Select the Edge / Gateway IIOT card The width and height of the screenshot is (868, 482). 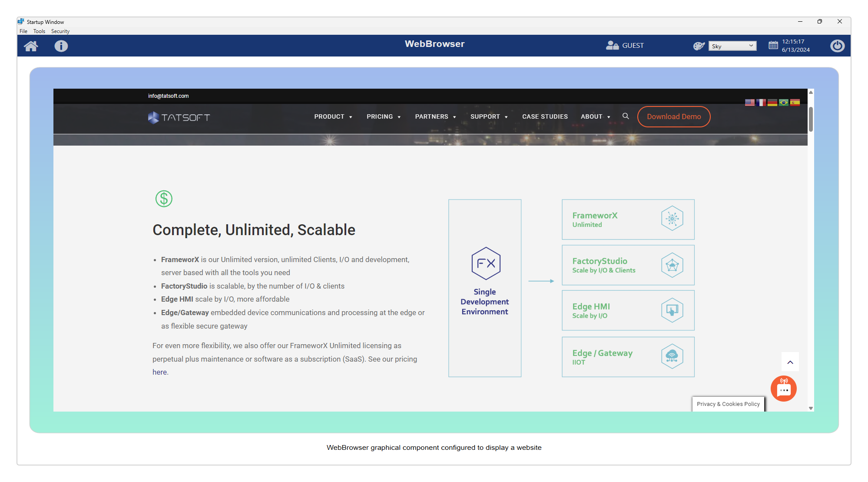(x=628, y=357)
